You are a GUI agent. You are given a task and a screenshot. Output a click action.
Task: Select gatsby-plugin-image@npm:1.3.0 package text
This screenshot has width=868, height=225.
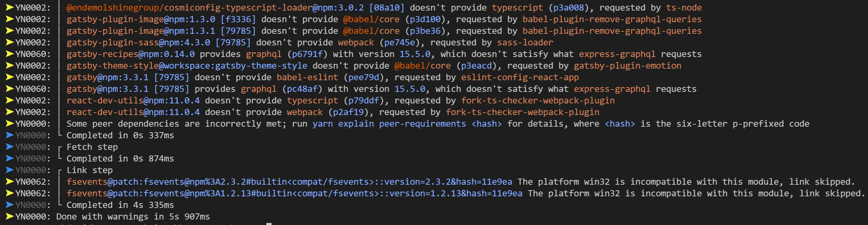tap(141, 19)
